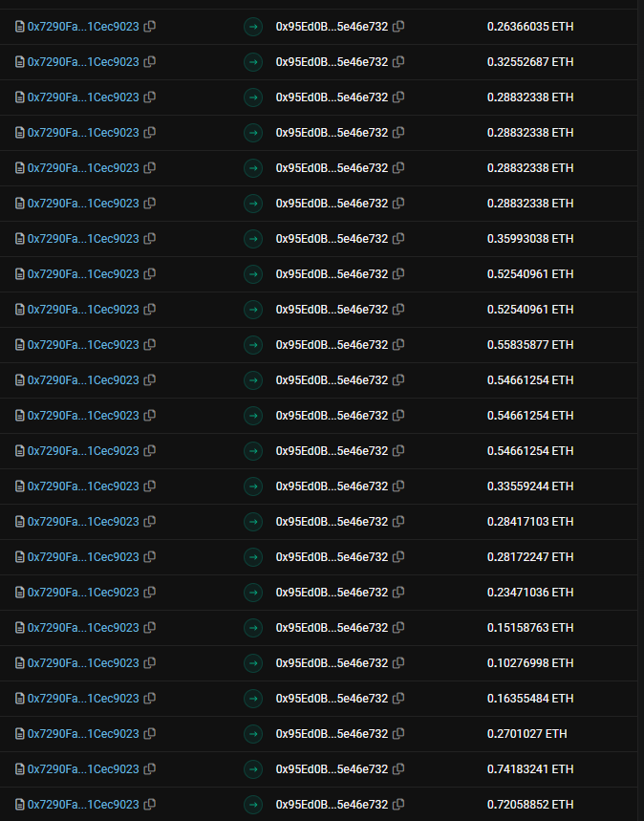Open the 0x7290Fa...1Cec9023 link in the 0.16355484 ETH row

pos(83,698)
